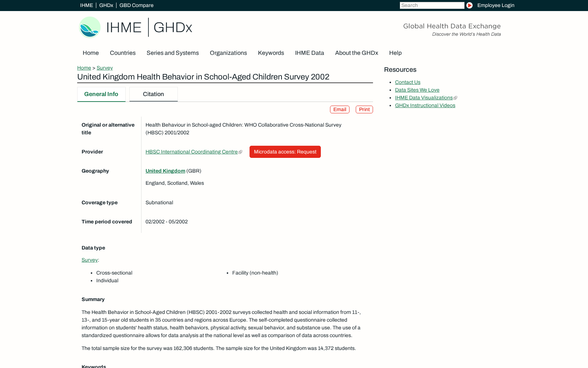This screenshot has height=368, width=588.
Task: Click the 'Resources' sidebar heading
Action: 400,70
